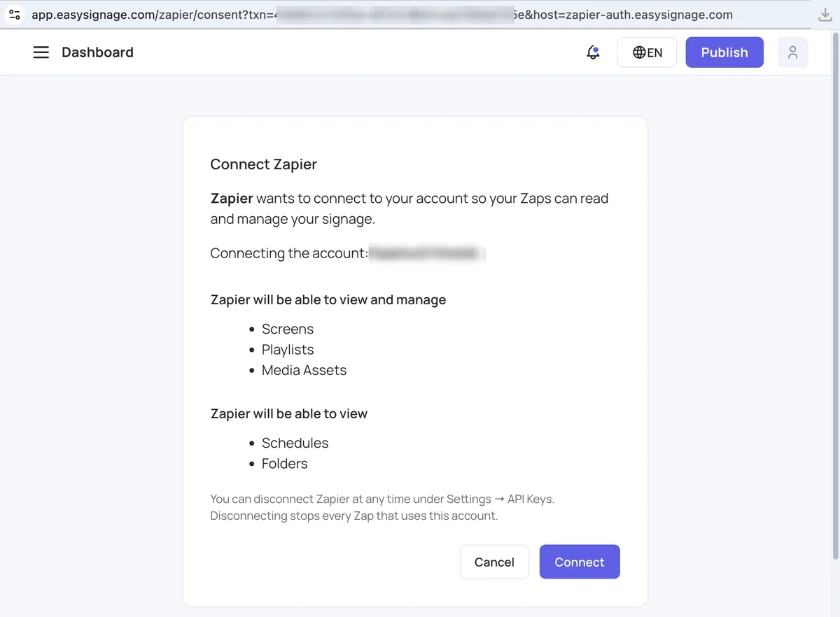This screenshot has height=617, width=840.
Task: Click the Screens list item
Action: (288, 329)
